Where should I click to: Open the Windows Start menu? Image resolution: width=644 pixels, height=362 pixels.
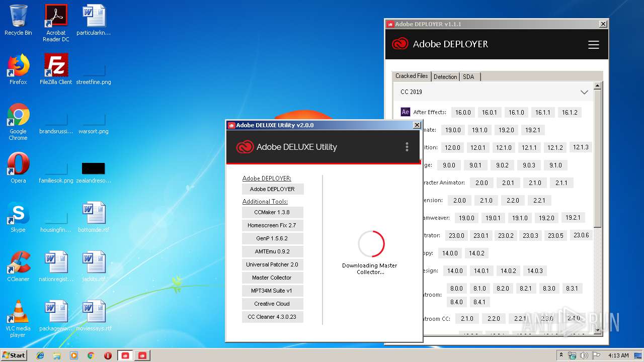tap(14, 355)
